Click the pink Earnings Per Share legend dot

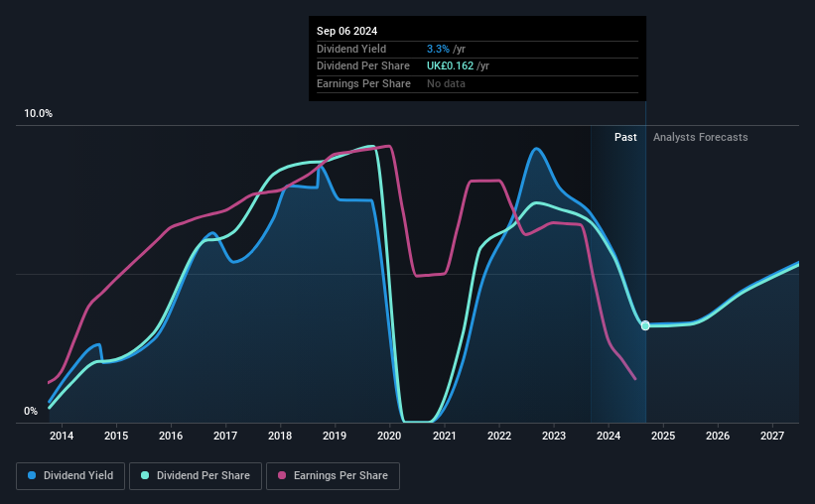click(282, 475)
